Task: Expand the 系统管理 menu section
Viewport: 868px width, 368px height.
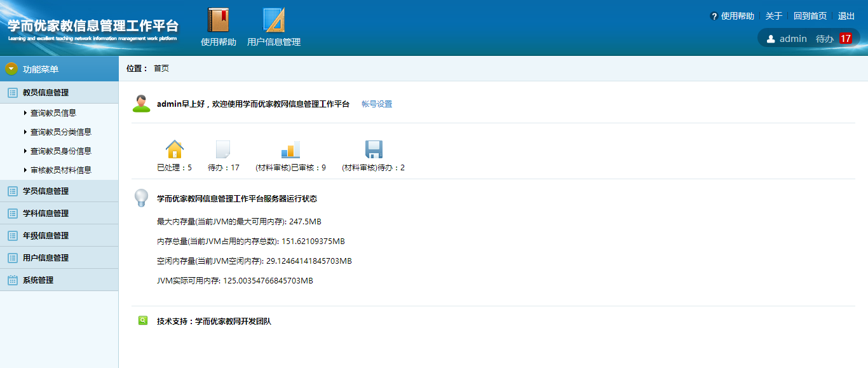Action: (38, 280)
